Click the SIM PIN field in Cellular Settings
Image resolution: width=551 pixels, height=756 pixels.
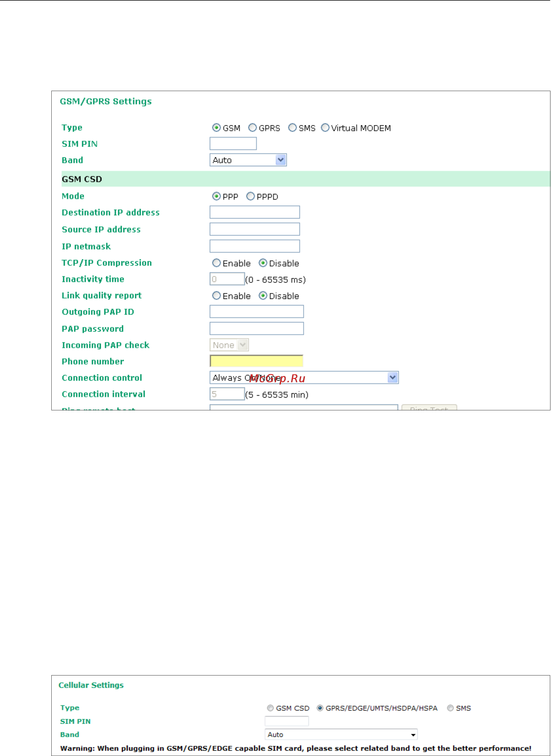pyautogui.click(x=287, y=721)
